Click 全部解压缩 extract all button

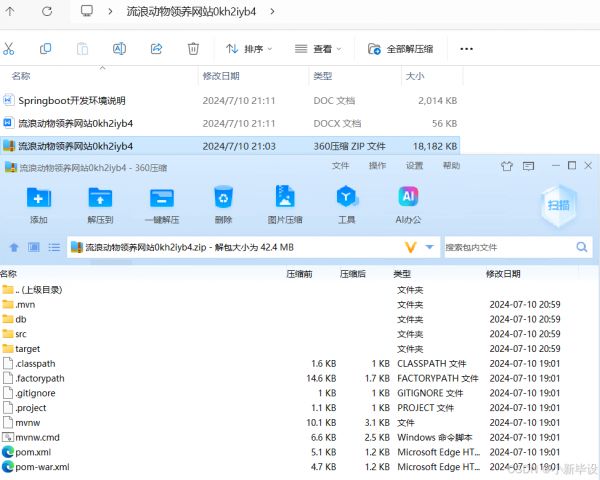tap(401, 49)
